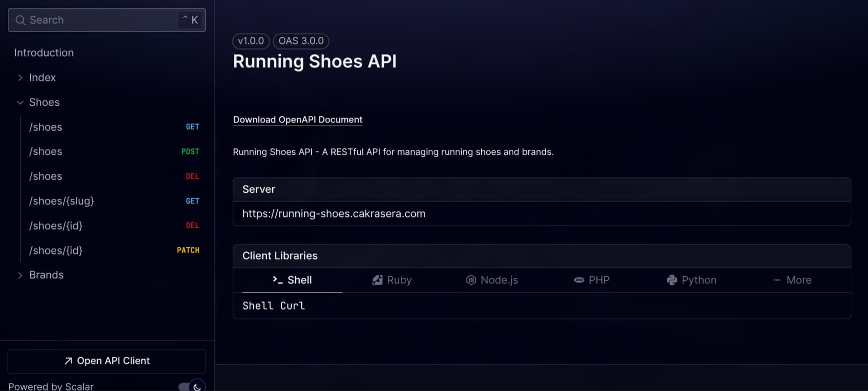Select the Shell client library tab
Image resolution: width=868 pixels, height=391 pixels.
tap(292, 280)
